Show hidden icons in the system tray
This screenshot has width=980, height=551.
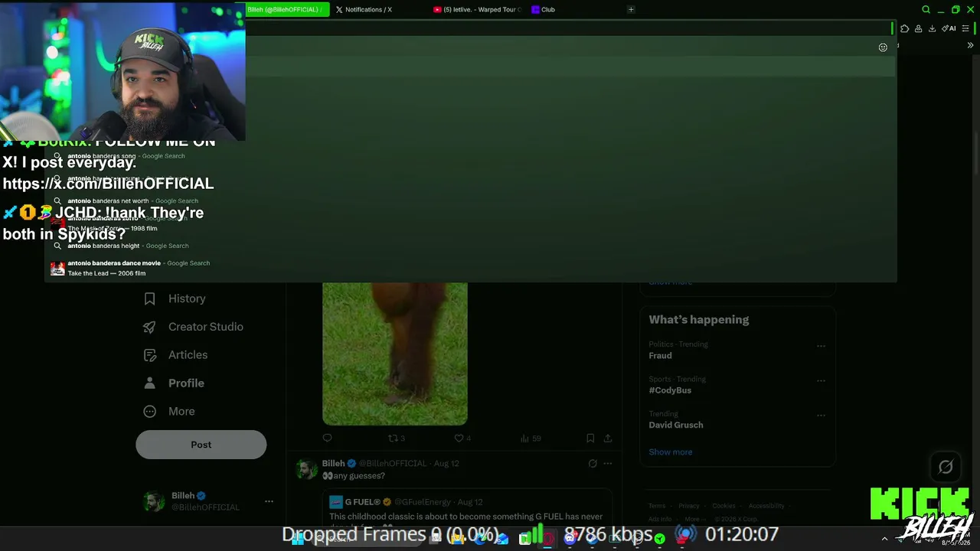click(x=884, y=539)
